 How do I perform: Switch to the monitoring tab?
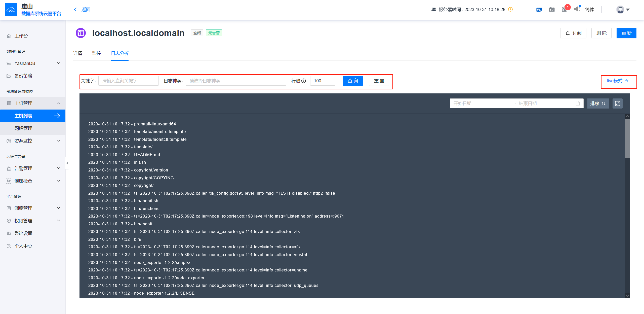coord(96,53)
